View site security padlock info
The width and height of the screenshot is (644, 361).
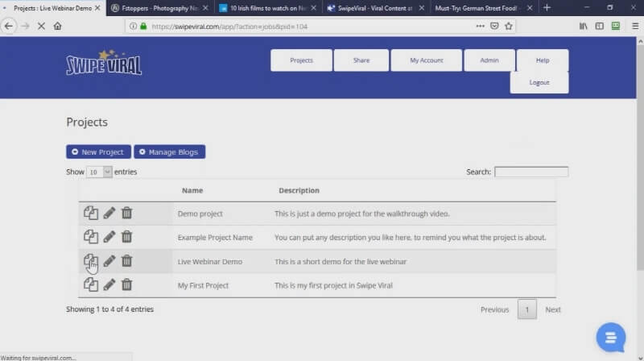143,27
